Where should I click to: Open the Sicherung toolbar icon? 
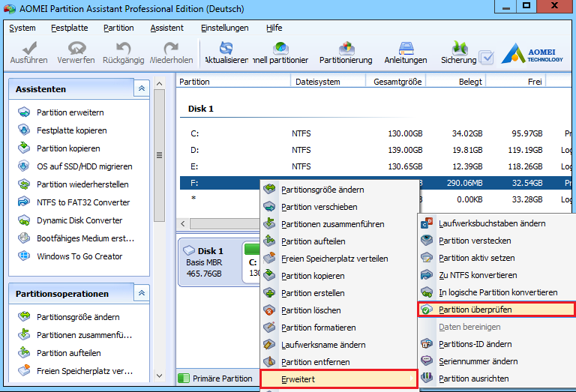pyautogui.click(x=459, y=48)
